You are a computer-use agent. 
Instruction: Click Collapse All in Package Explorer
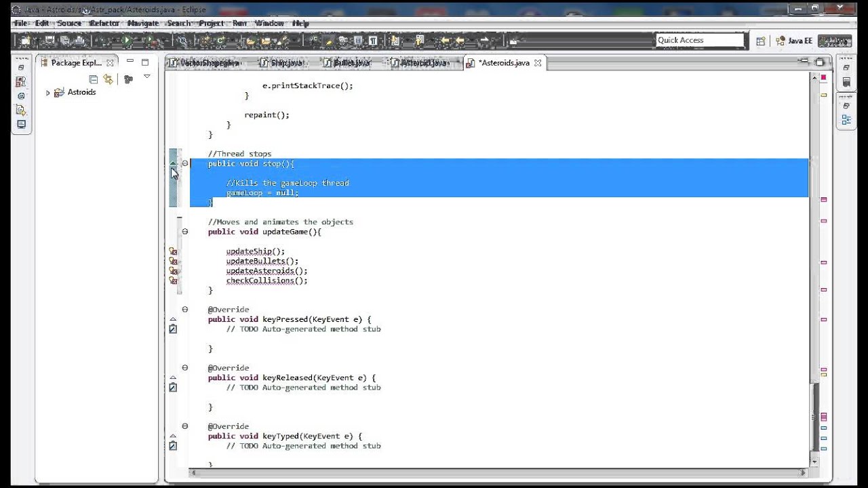click(x=94, y=79)
